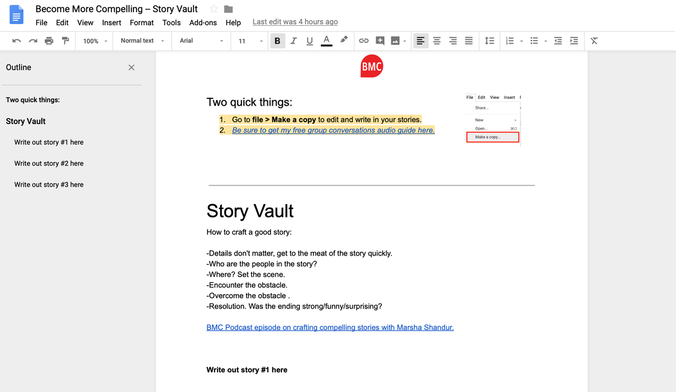Click the Story Vault heading in document
The image size is (676, 392).
(x=250, y=211)
